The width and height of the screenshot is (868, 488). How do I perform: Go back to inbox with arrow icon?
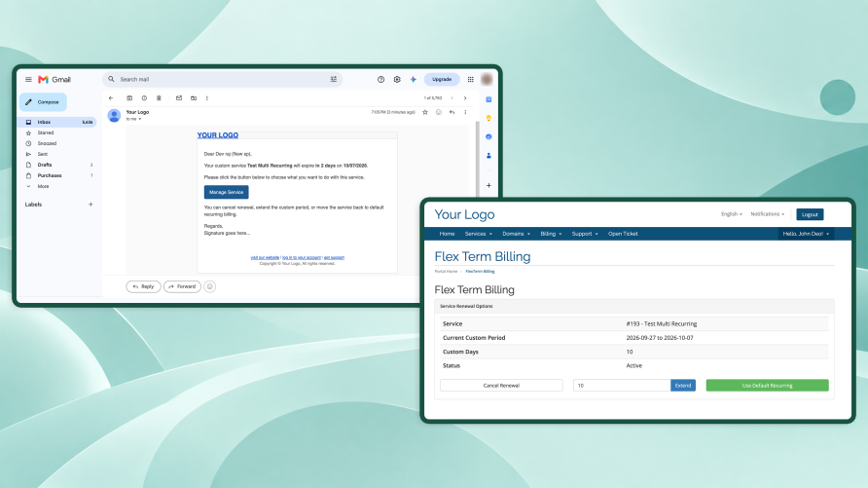click(x=111, y=98)
